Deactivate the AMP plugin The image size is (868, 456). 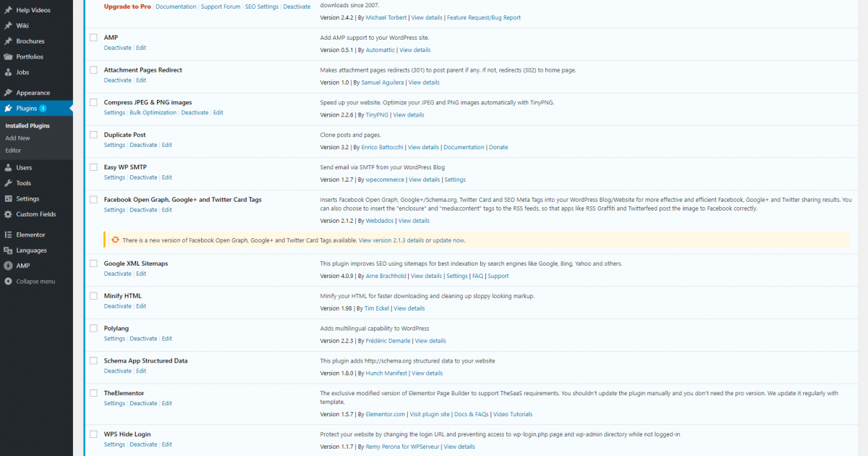(118, 48)
